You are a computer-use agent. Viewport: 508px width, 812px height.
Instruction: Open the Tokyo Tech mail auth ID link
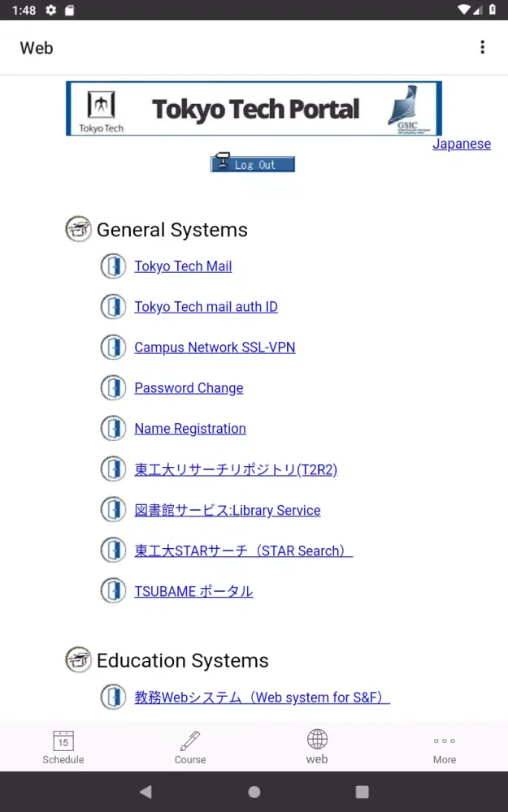(x=206, y=307)
